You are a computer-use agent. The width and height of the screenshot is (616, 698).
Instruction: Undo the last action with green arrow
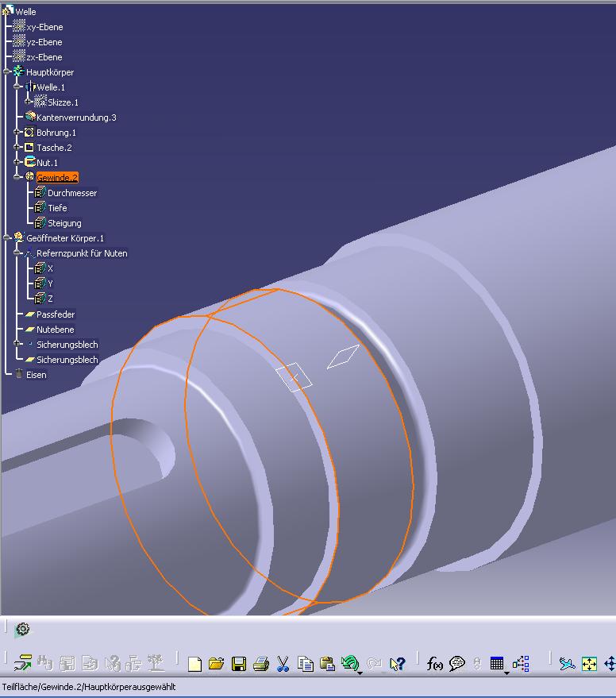click(x=349, y=663)
